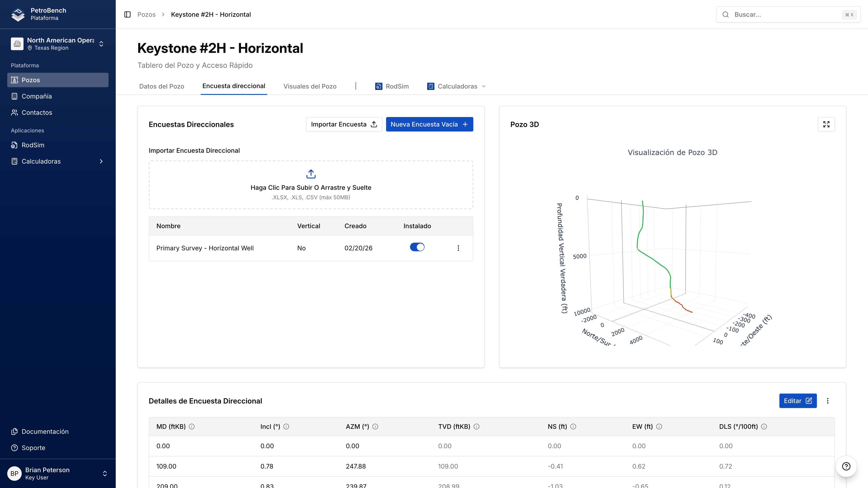Open the survey details three-dot menu
Screen dimensions: 868x488
point(828,401)
